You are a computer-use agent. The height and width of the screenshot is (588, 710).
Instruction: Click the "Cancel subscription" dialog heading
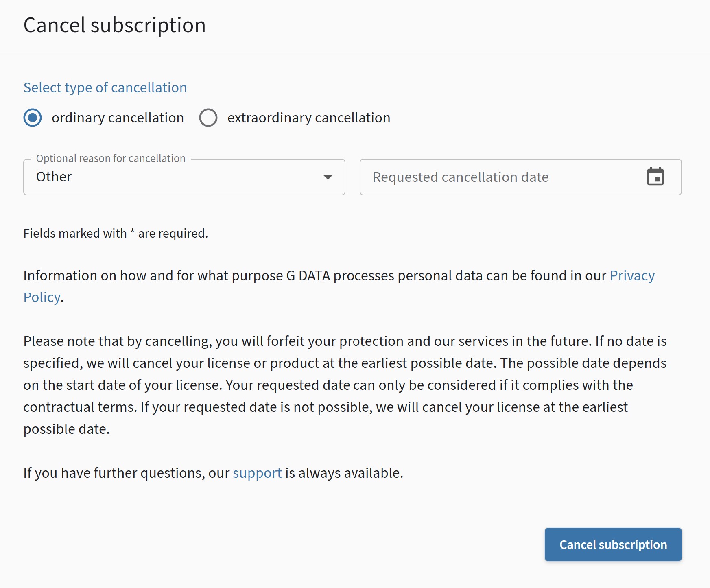coord(114,25)
